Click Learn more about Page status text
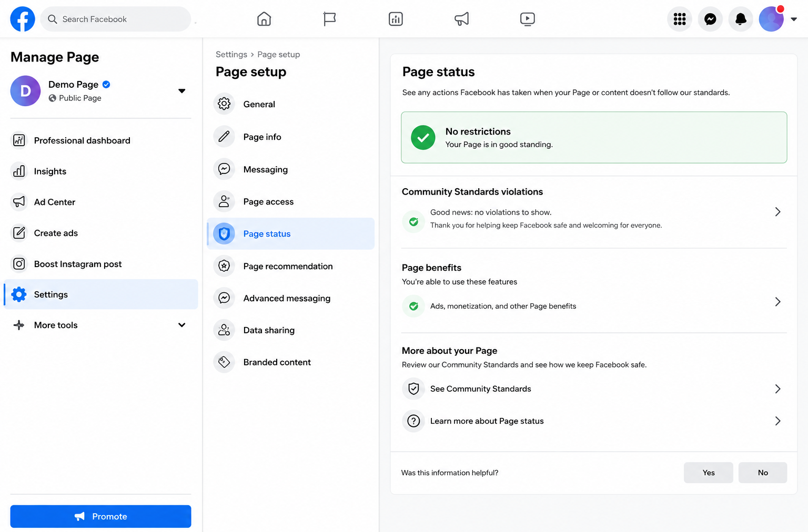The height and width of the screenshot is (532, 808). click(487, 421)
